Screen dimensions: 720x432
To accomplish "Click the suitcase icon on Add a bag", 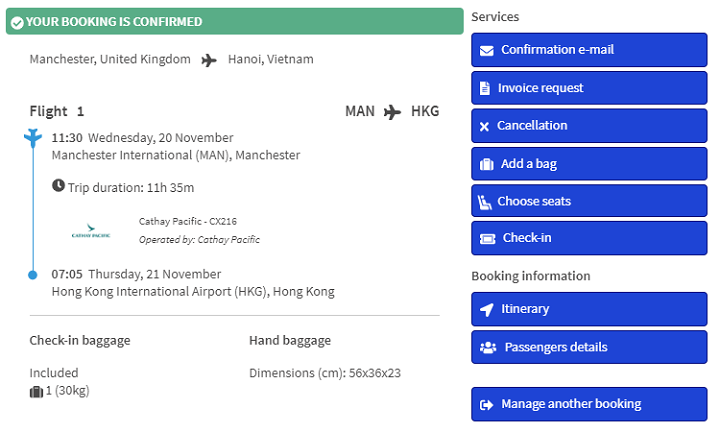I will pyautogui.click(x=486, y=164).
